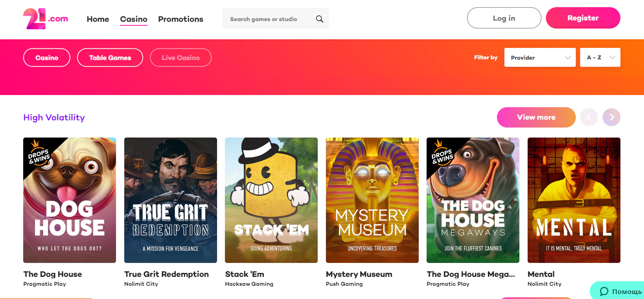Viewport: 644px width, 299px height.
Task: Click the Hacksaw Gaming provider text
Action: [249, 284]
